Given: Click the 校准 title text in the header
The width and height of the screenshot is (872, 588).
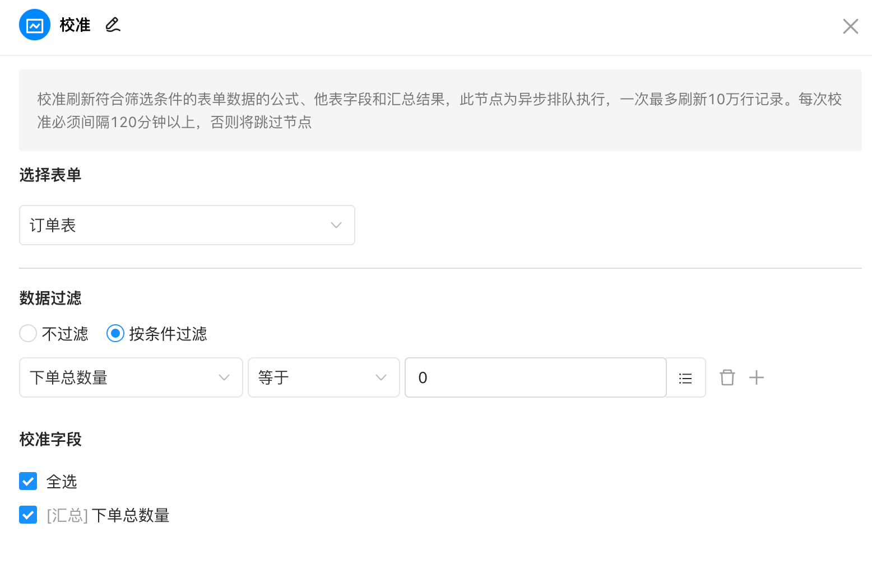Looking at the screenshot, I should (x=75, y=25).
